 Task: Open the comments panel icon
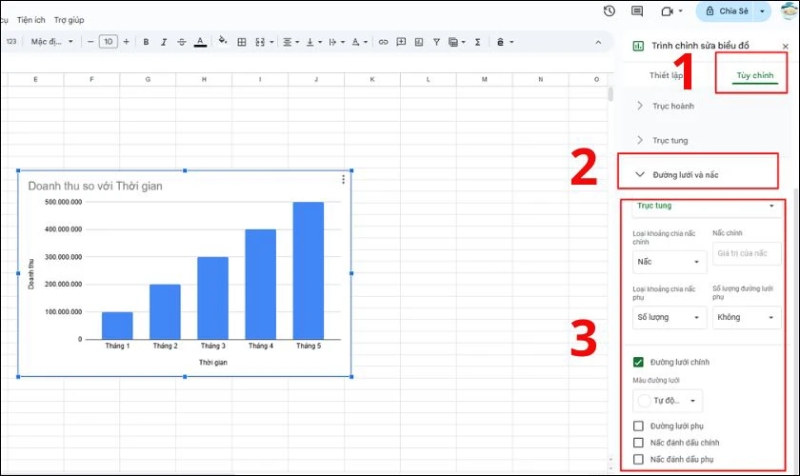tap(637, 11)
